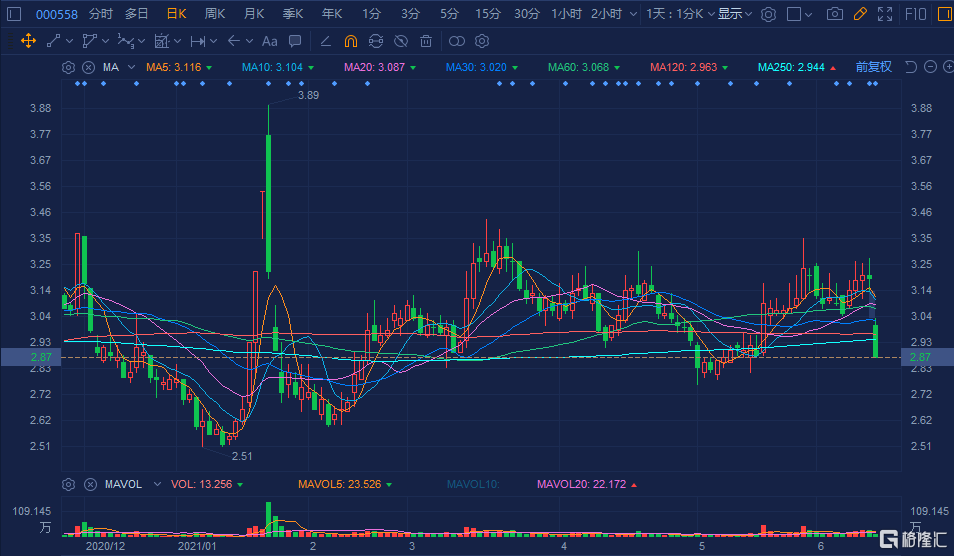Select the range interval tool
The image size is (954, 556).
click(x=197, y=41)
